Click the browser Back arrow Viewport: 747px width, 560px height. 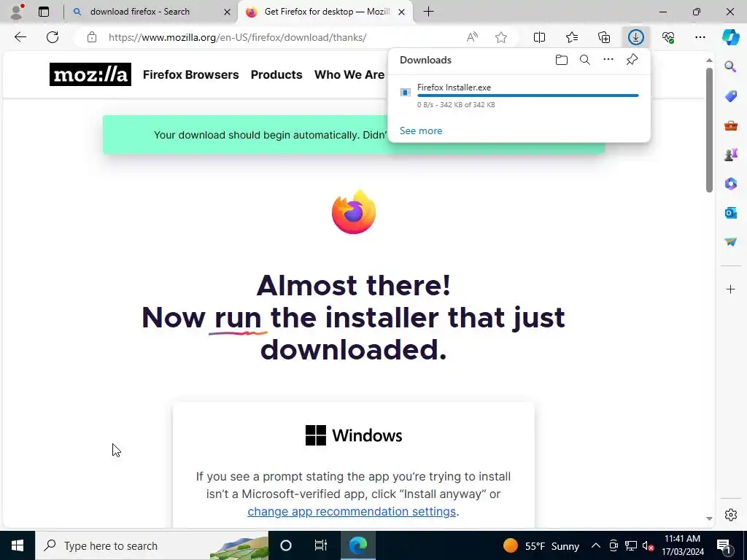click(x=20, y=37)
